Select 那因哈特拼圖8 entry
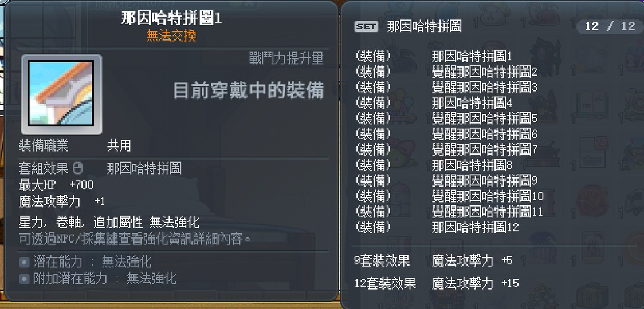The image size is (644, 309). (472, 165)
